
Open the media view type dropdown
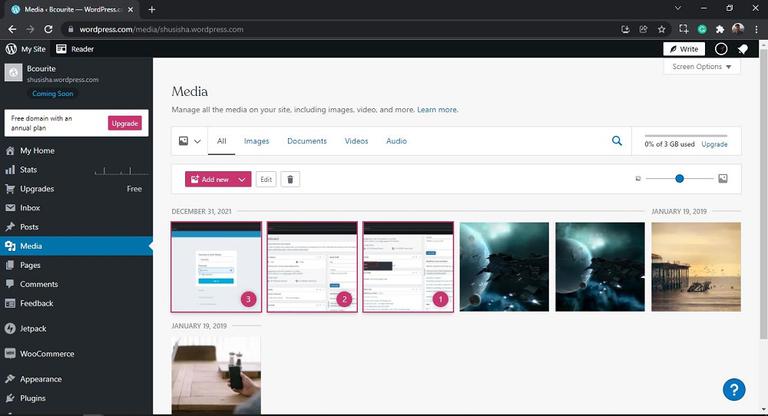click(190, 141)
